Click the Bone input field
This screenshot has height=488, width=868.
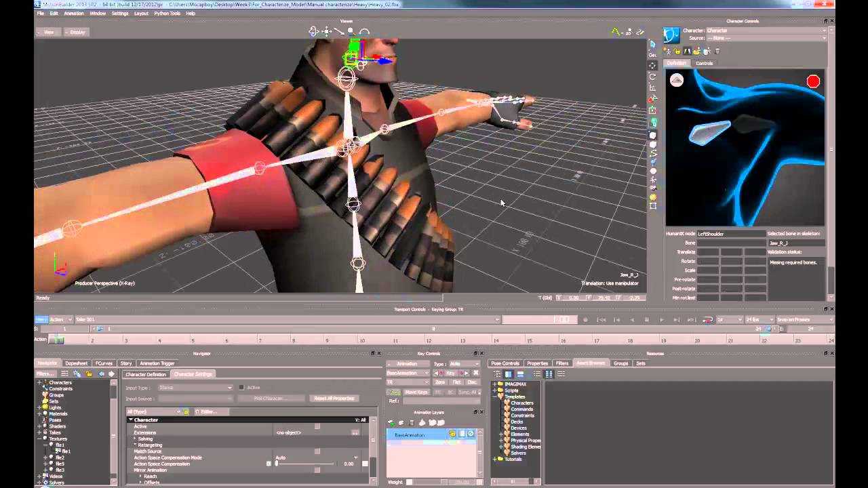tap(731, 243)
